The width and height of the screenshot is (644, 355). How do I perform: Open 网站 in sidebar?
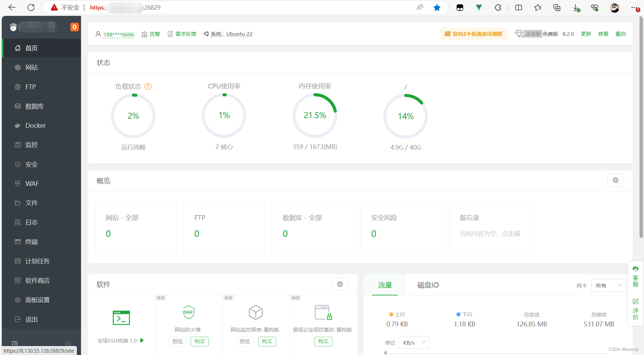pyautogui.click(x=41, y=67)
